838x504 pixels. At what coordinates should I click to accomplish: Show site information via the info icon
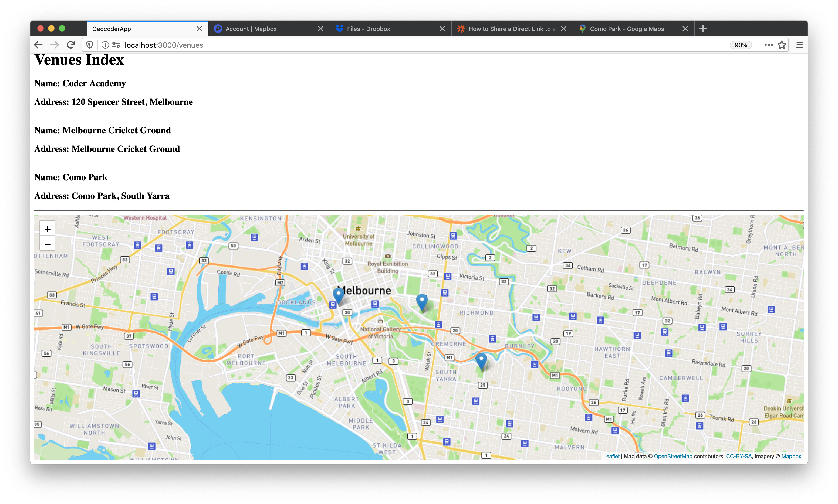tap(105, 45)
